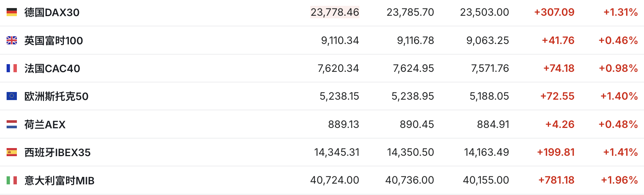Image resolution: width=644 pixels, height=195 pixels.
Task: Open the 英国富时100 index link
Action: (x=54, y=41)
